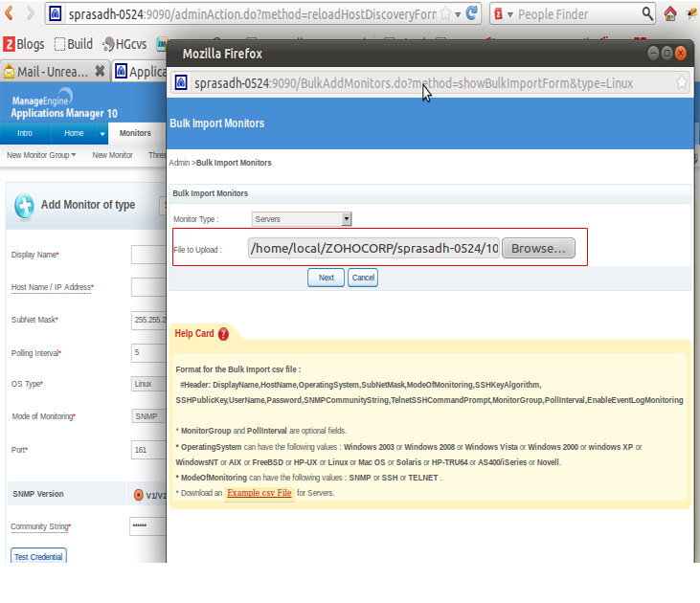This screenshot has height=603, width=700.
Task: Click the People Finder search field
Action: pyautogui.click(x=578, y=14)
